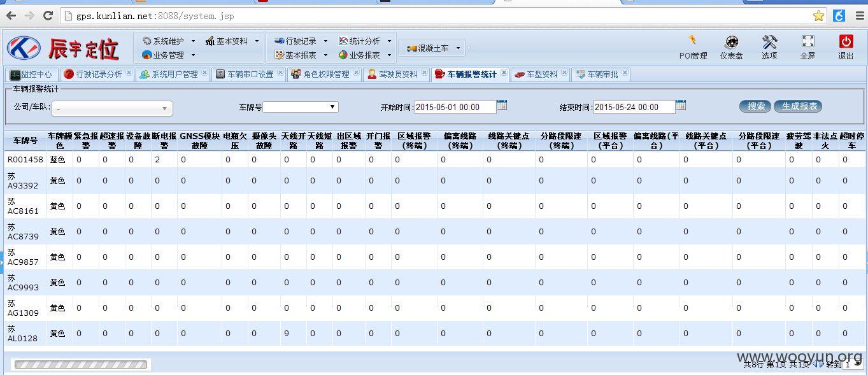Switch to the 驾驶员资料 tab
The height and width of the screenshot is (375, 868).
coord(392,74)
